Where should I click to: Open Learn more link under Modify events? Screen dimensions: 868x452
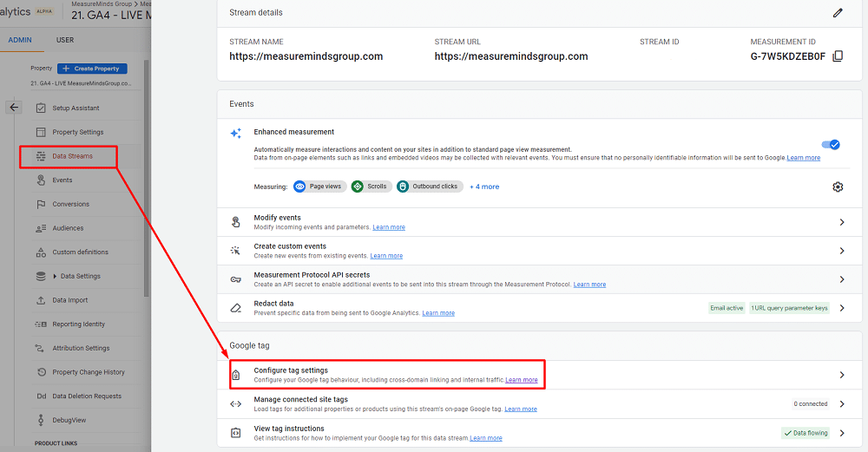click(389, 227)
